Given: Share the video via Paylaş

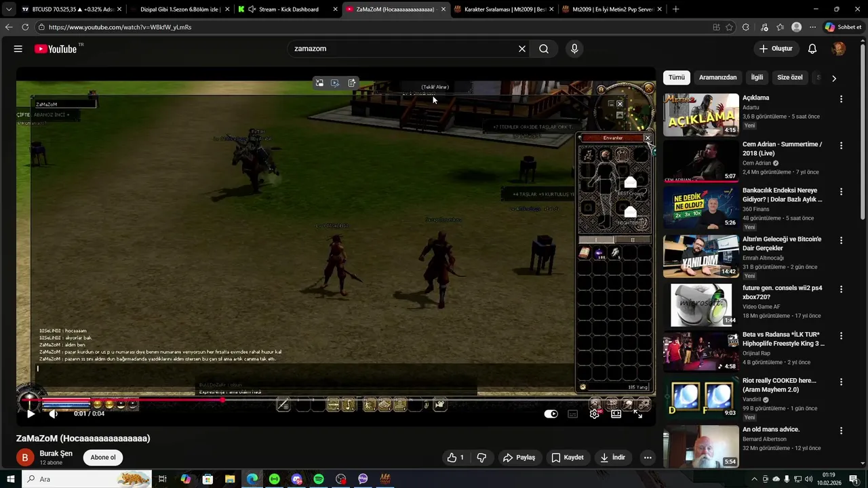Looking at the screenshot, I should 519,457.
